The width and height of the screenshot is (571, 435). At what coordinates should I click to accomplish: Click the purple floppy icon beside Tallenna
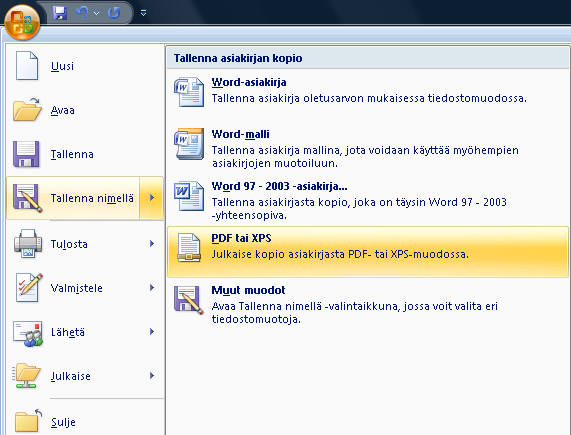[26, 154]
